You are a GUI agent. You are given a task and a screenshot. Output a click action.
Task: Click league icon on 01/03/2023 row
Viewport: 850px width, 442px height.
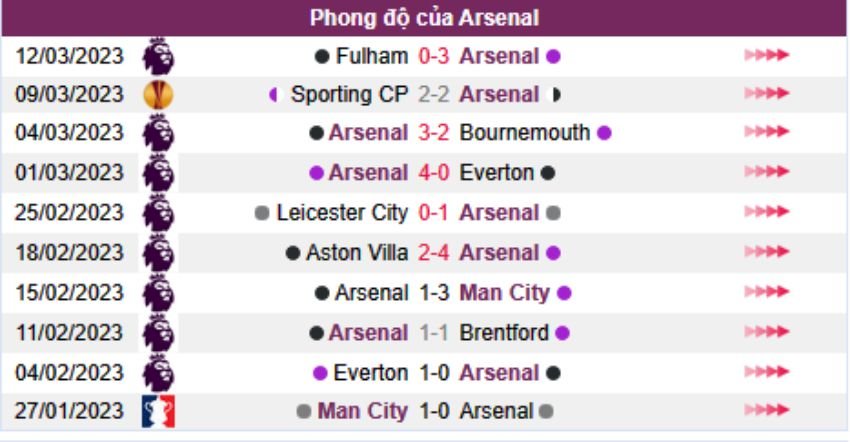pyautogui.click(x=158, y=173)
